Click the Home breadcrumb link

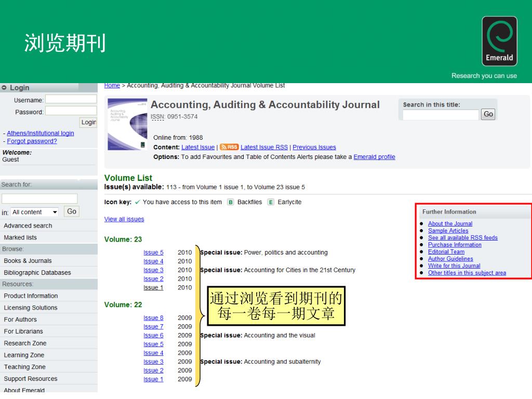coord(112,86)
